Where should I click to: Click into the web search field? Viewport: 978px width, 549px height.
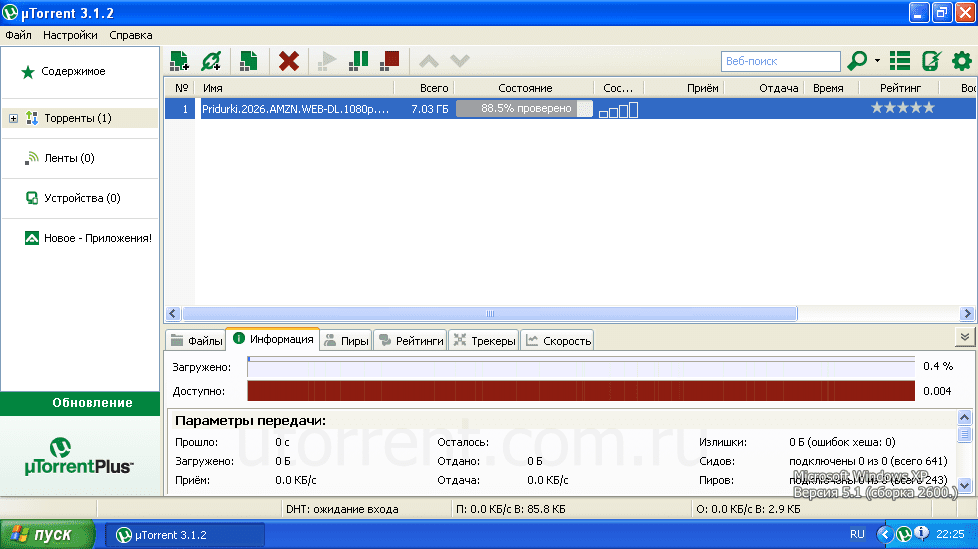pos(781,61)
